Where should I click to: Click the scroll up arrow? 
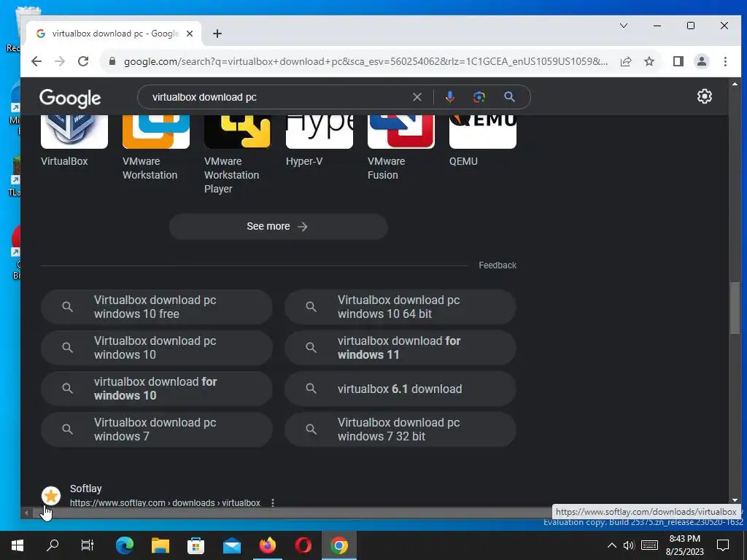pos(735,84)
